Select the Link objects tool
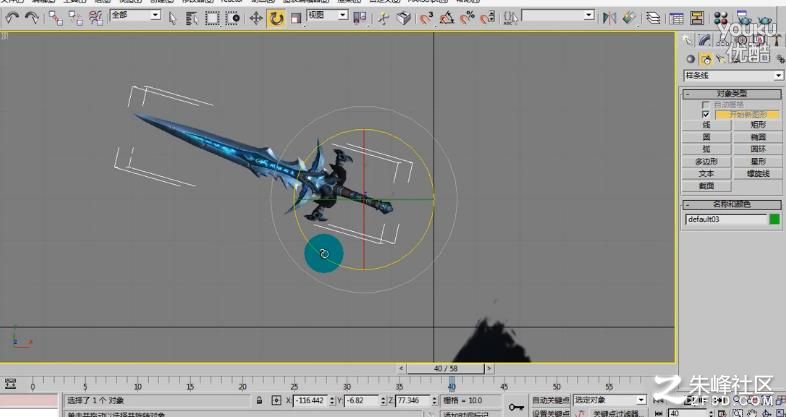This screenshot has height=417, width=786. tap(56, 19)
